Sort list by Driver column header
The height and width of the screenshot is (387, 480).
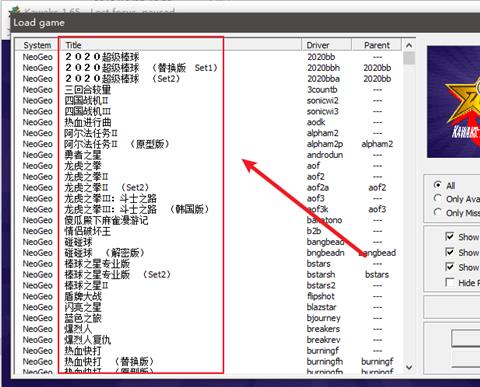327,45
